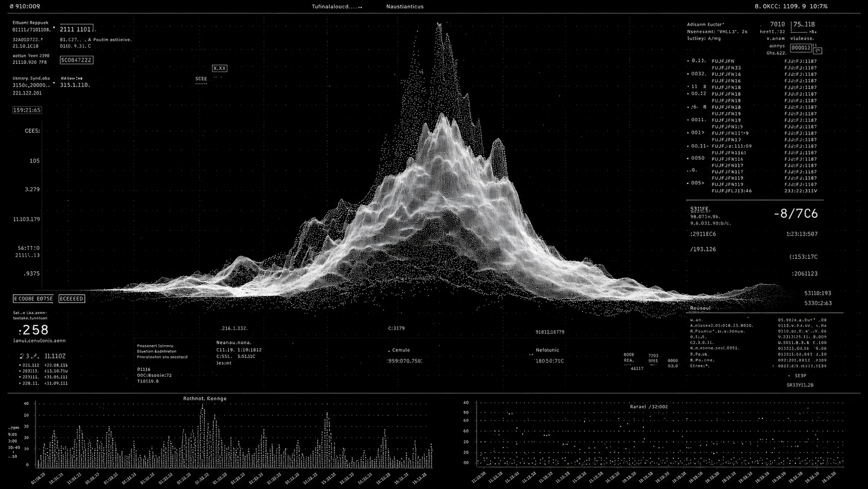Click the ianui.cenulonis.aenn caption
Screen dimensions: 868x489
pos(39,341)
